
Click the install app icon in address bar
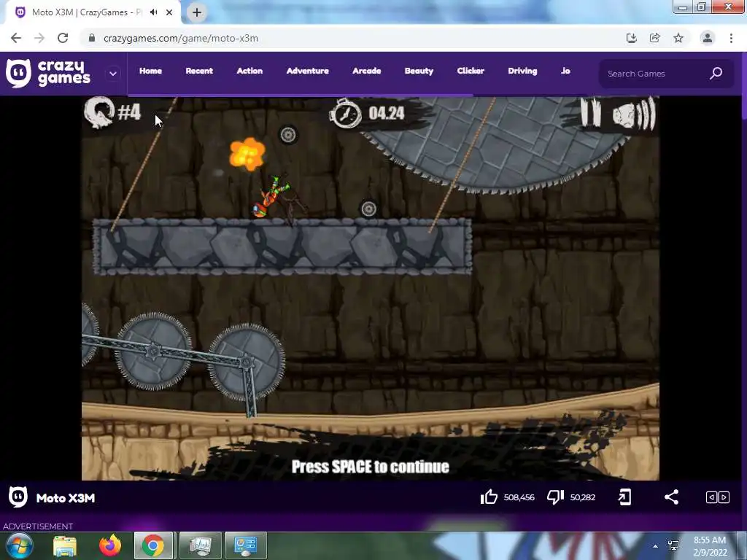pos(631,38)
